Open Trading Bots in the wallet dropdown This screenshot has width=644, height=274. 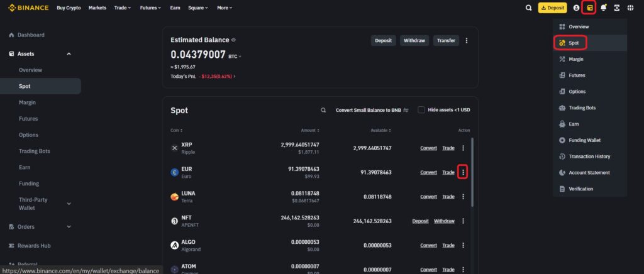(x=590, y=108)
